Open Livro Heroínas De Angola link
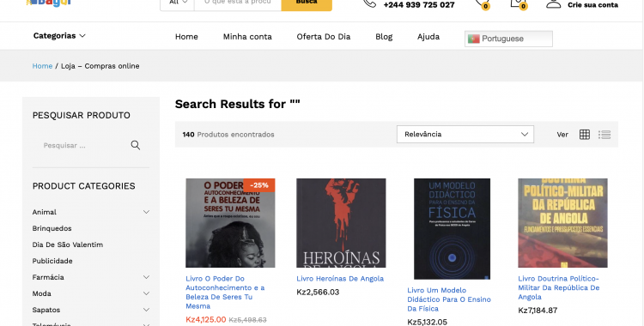Image resolution: width=644 pixels, height=326 pixels. point(340,278)
